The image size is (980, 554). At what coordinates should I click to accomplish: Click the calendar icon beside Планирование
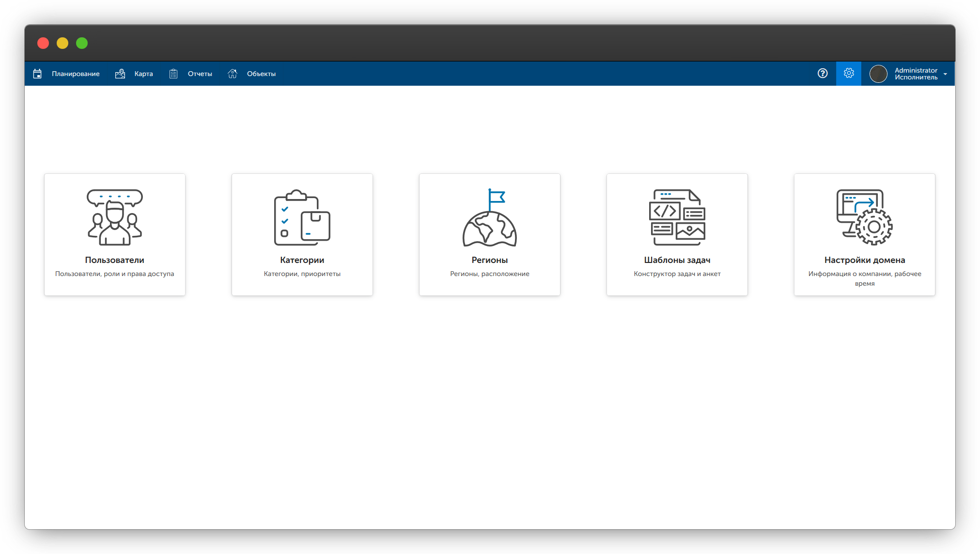click(x=37, y=74)
